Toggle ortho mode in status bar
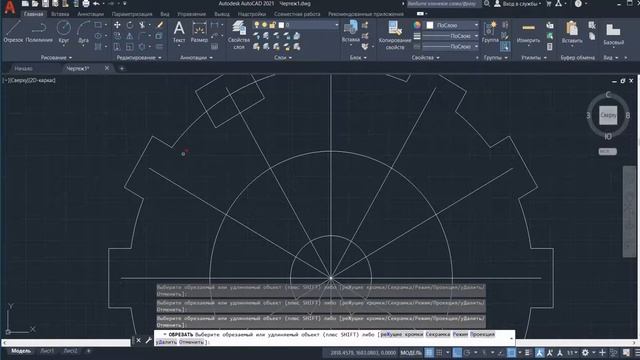 click(457, 353)
